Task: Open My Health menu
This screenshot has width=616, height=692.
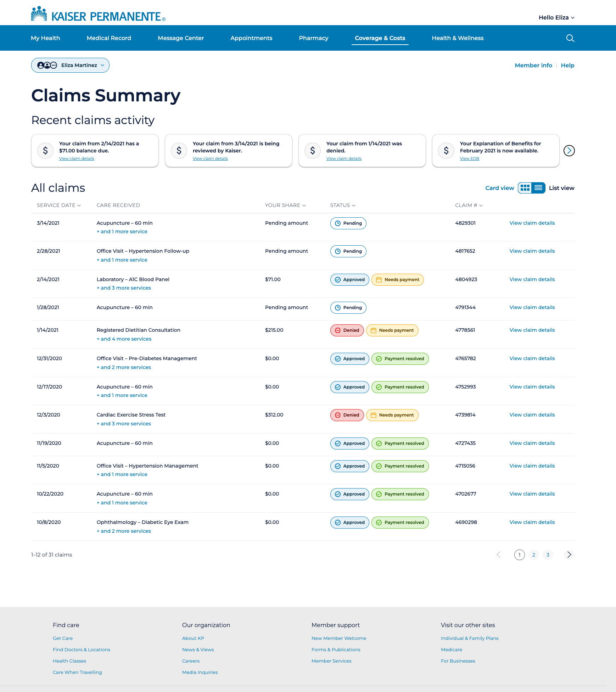Action: click(x=45, y=38)
